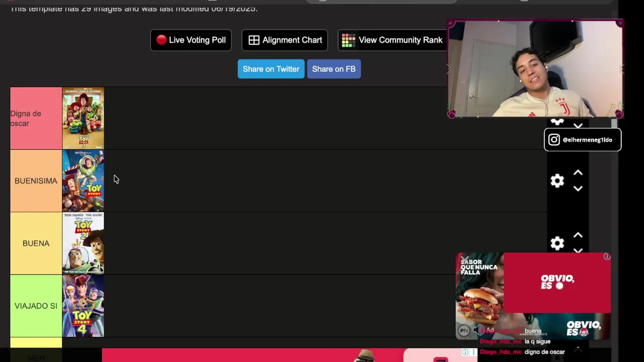The width and height of the screenshot is (644, 362).
Task: Open the BUENISIMA row settings gear
Action: click(x=557, y=181)
